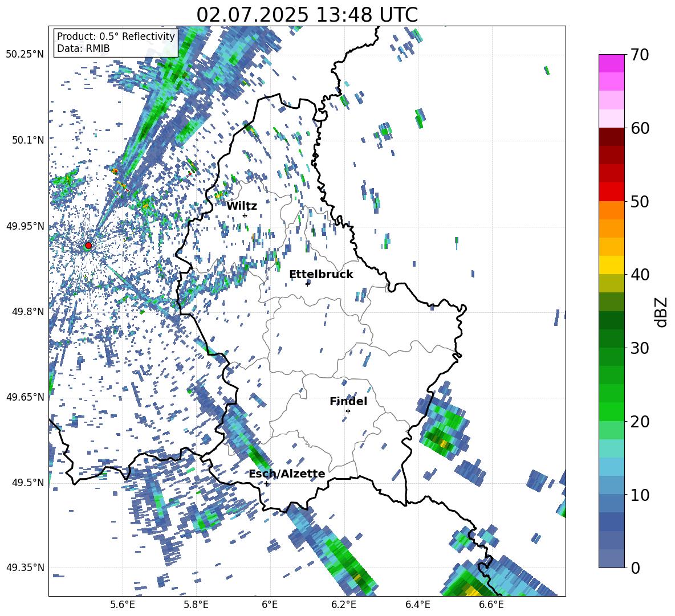Image resolution: width=675 pixels, height=616 pixels.
Task: Click the magenta top colorbar swatch
Action: [611, 63]
